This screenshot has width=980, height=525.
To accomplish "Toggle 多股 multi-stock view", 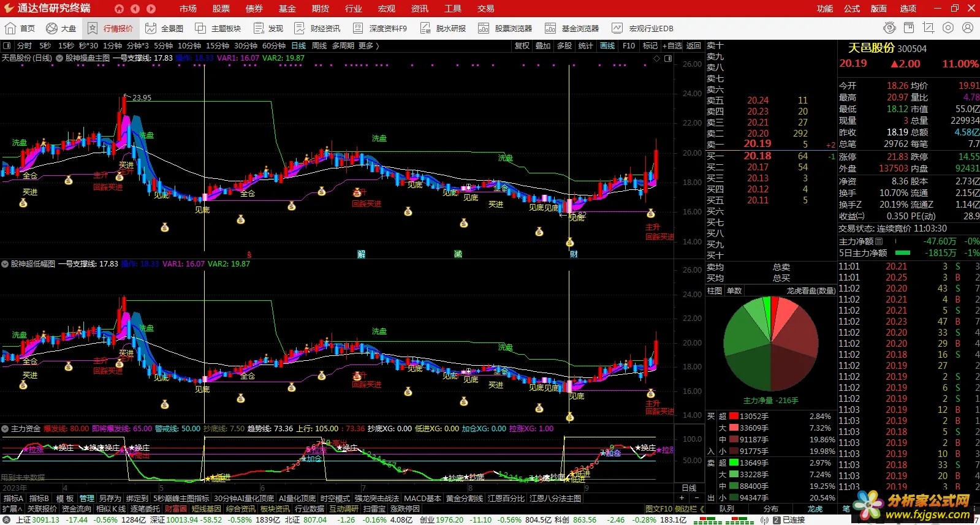I will click(564, 46).
